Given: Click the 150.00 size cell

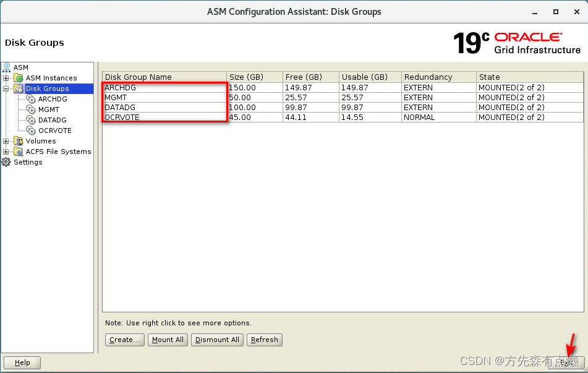Looking at the screenshot, I should 255,87.
